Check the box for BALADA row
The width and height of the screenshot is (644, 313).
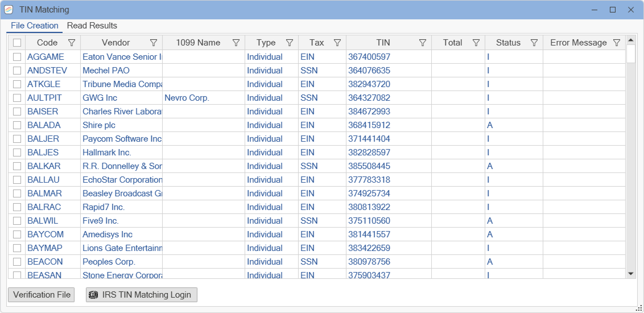(17, 125)
